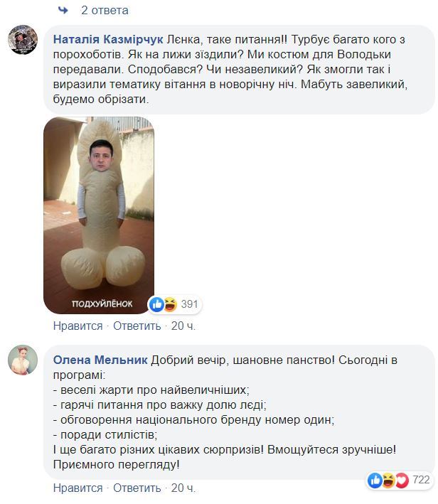Open Наталія Казмірчук's profile avatar
Image resolution: width=438 pixels, height=504 pixels.
[23, 40]
